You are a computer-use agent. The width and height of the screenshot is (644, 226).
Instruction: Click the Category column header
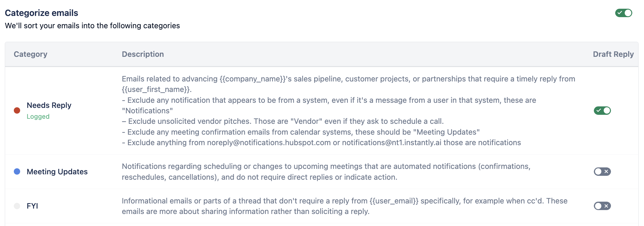point(31,54)
